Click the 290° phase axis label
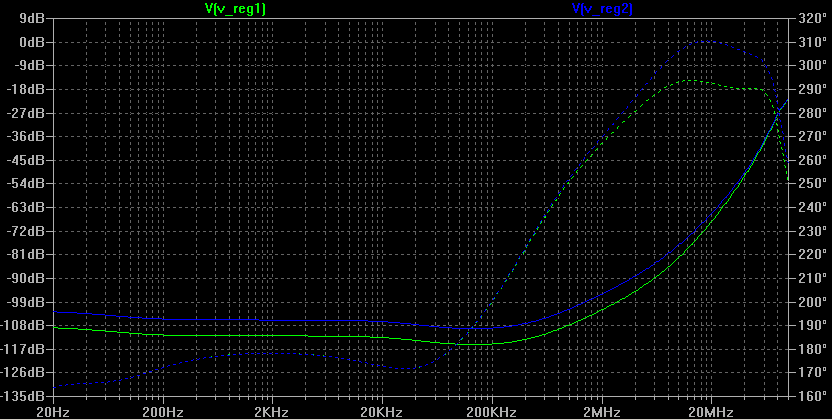The image size is (832, 420). 812,89
